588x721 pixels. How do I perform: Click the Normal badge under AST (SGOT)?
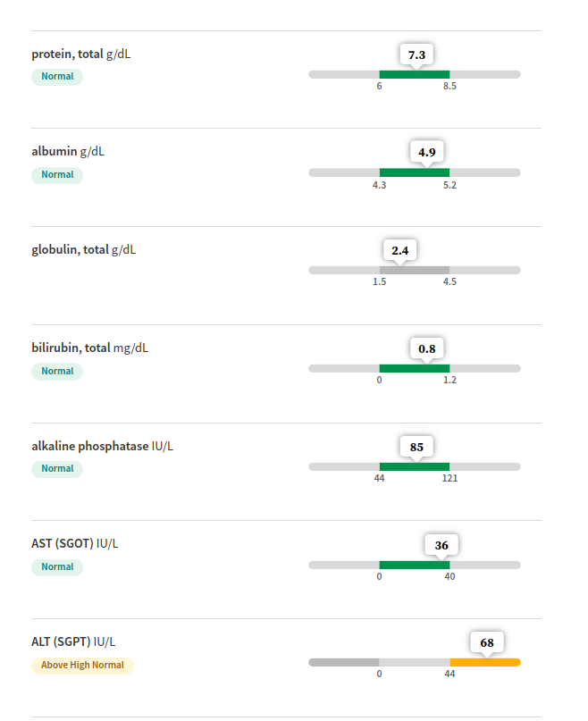57,567
